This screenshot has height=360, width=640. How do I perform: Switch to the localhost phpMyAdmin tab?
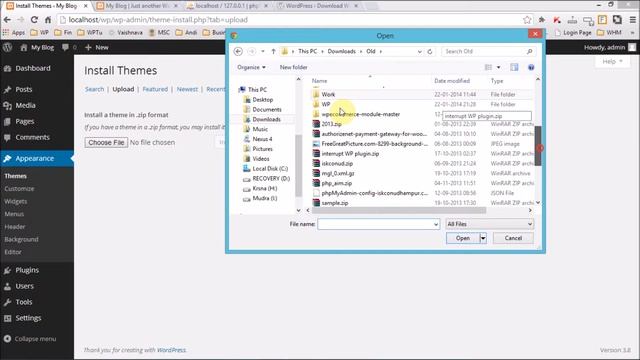coord(227,6)
